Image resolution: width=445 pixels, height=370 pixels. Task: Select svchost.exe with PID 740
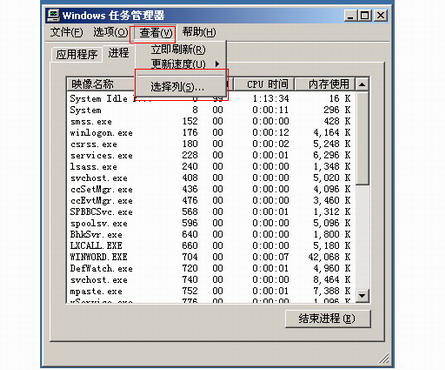pyautogui.click(x=211, y=280)
